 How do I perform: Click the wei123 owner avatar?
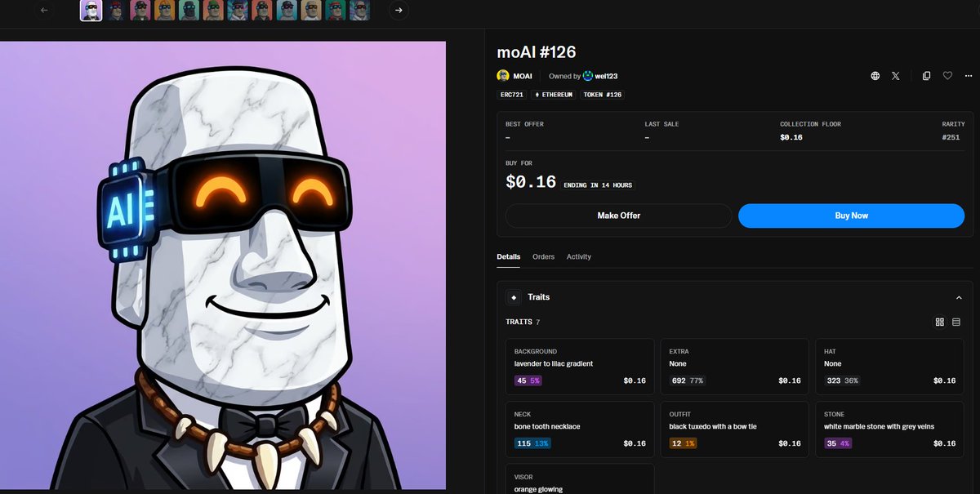tap(588, 76)
